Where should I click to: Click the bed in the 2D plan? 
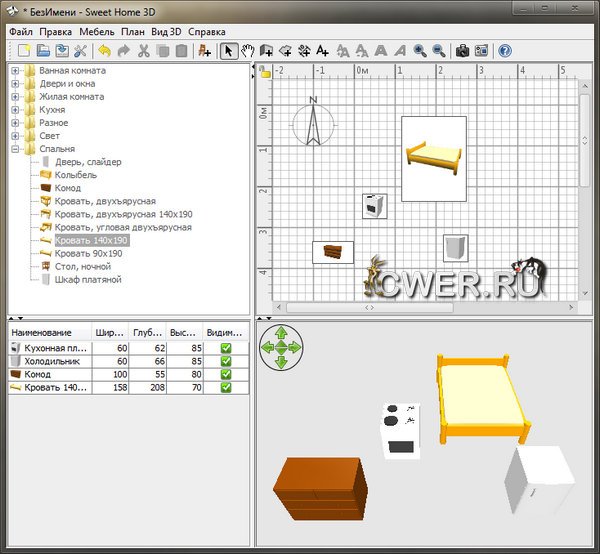point(434,156)
